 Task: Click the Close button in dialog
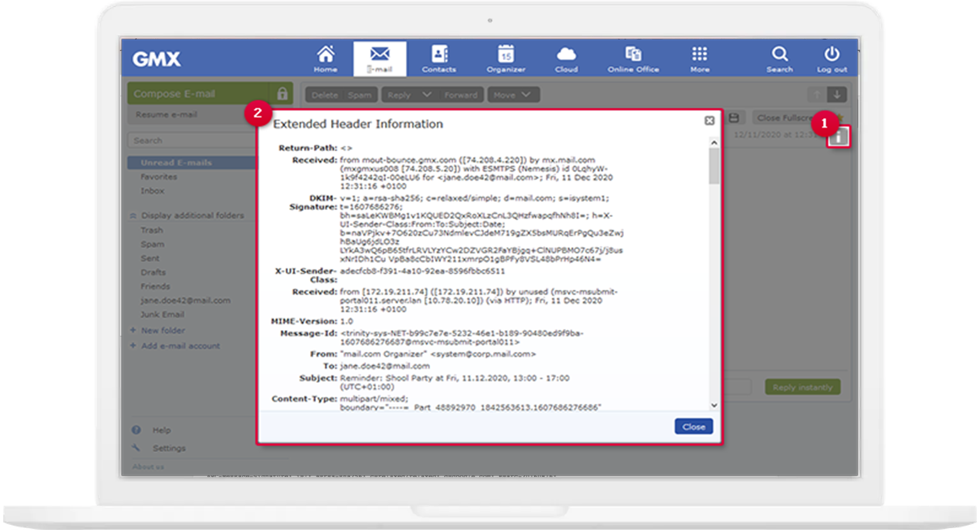click(694, 427)
